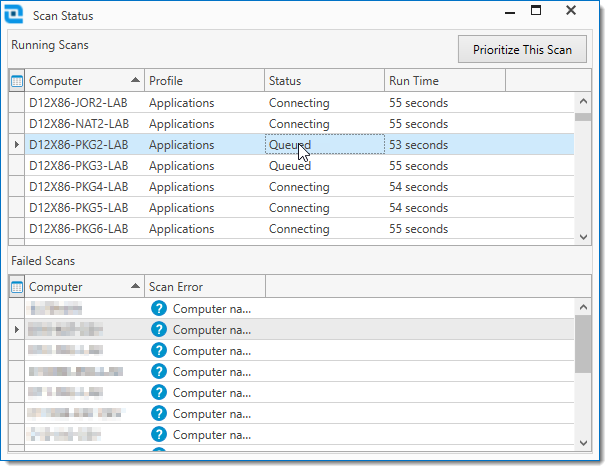Click the first failed scan question mark icon

(x=158, y=309)
